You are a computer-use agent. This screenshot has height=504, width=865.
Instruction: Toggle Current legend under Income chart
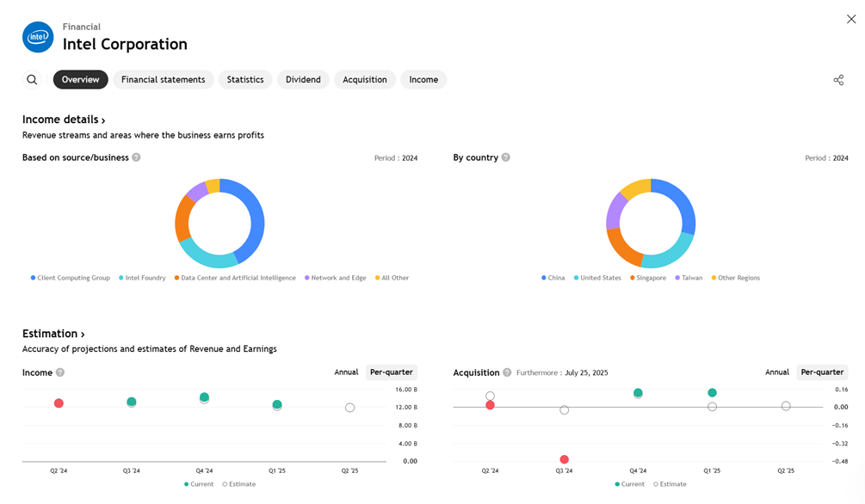tap(199, 484)
